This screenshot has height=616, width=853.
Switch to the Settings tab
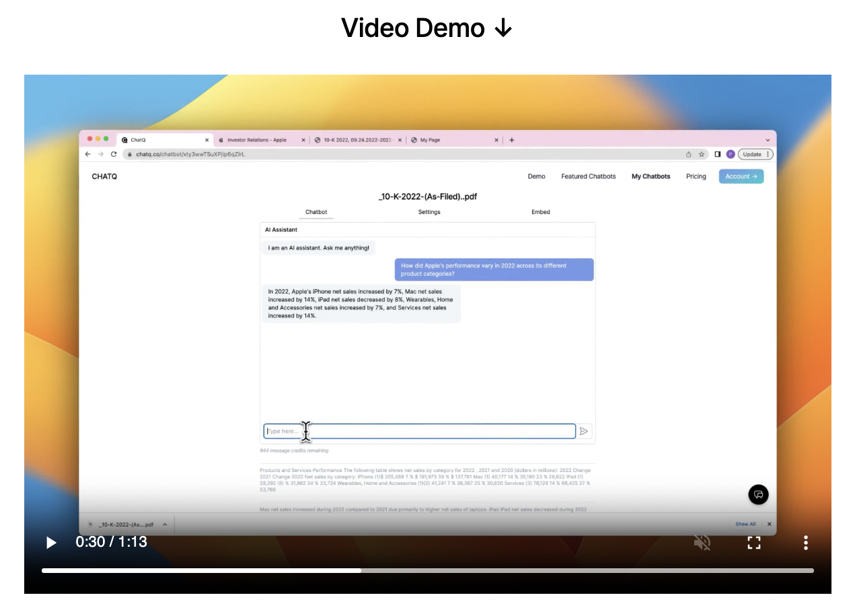(429, 212)
